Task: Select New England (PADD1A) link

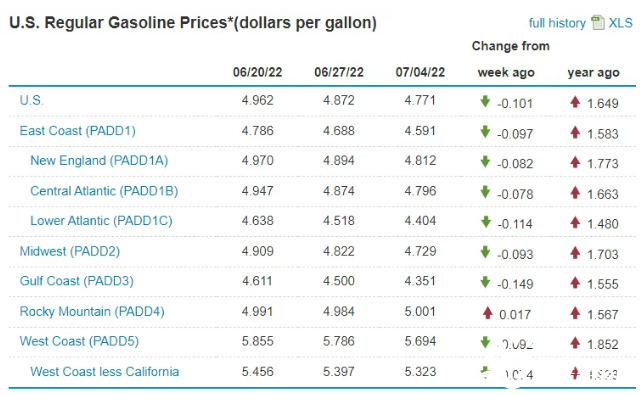Action: tap(99, 161)
